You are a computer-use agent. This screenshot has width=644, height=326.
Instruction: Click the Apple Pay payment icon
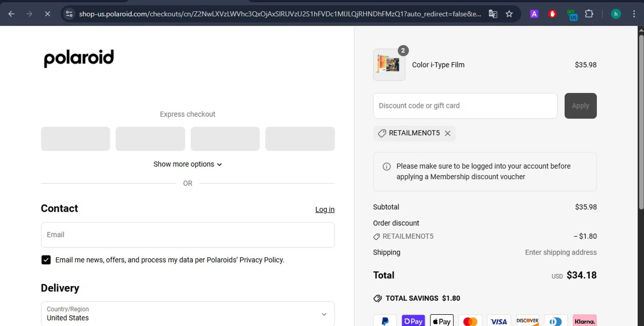442,321
